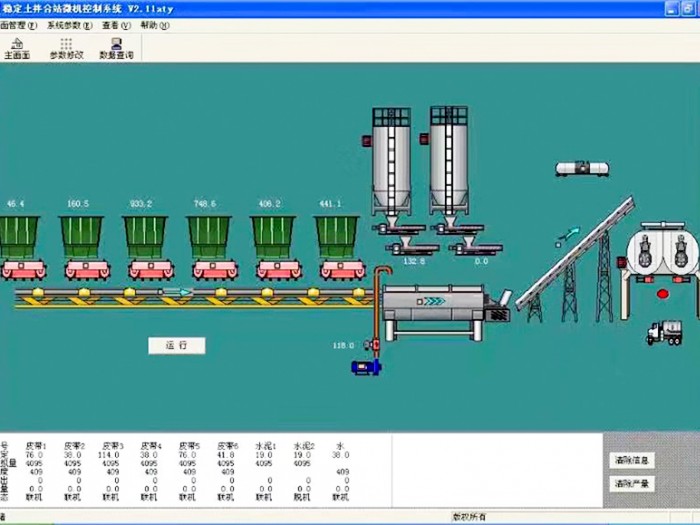The height and width of the screenshot is (525, 700).
Task: Open the 主画面 main screen toolbar icon
Action: coord(17,48)
